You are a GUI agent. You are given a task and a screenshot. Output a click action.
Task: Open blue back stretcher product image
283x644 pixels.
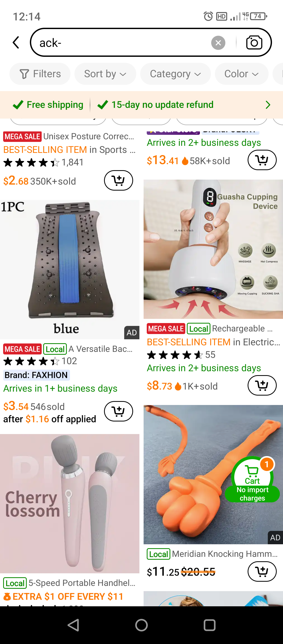click(70, 270)
